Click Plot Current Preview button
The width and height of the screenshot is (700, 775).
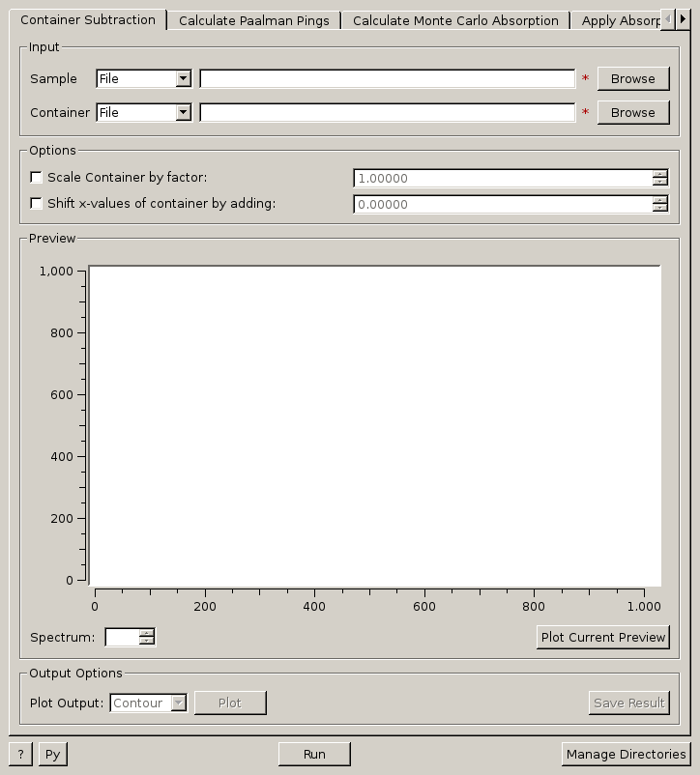tap(603, 638)
